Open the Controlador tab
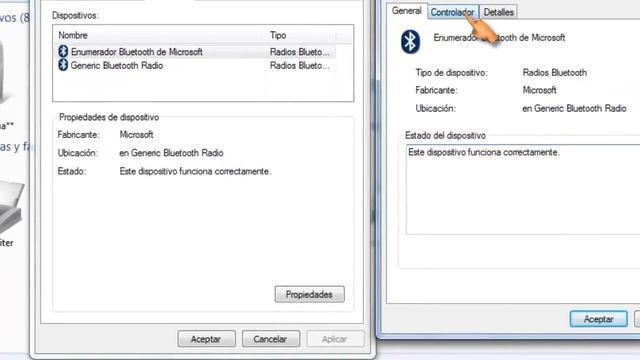Viewport: 640px width, 360px height. point(453,12)
